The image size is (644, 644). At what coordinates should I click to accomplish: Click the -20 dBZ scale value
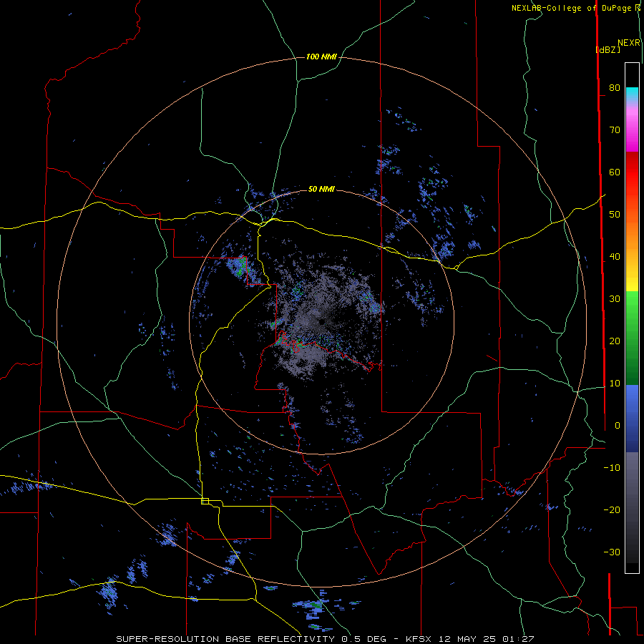(x=612, y=509)
